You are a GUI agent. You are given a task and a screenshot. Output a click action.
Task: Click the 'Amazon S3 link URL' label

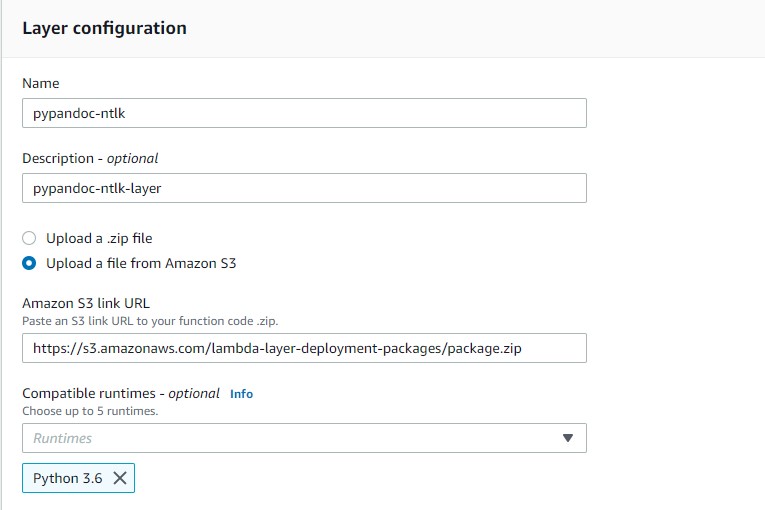(86, 303)
